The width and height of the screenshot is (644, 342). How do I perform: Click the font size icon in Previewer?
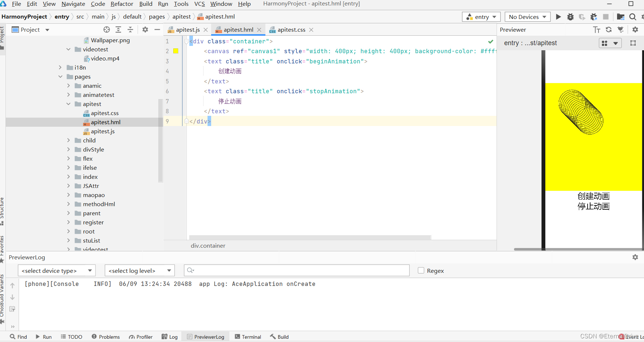(597, 30)
